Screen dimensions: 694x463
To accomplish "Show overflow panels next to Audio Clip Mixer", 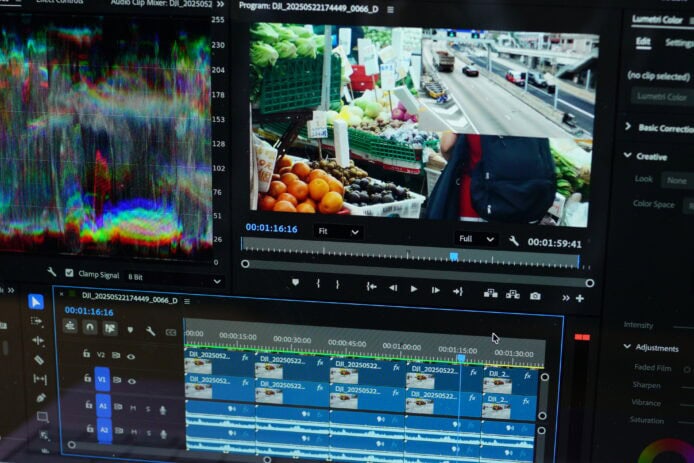I will pyautogui.click(x=220, y=4).
